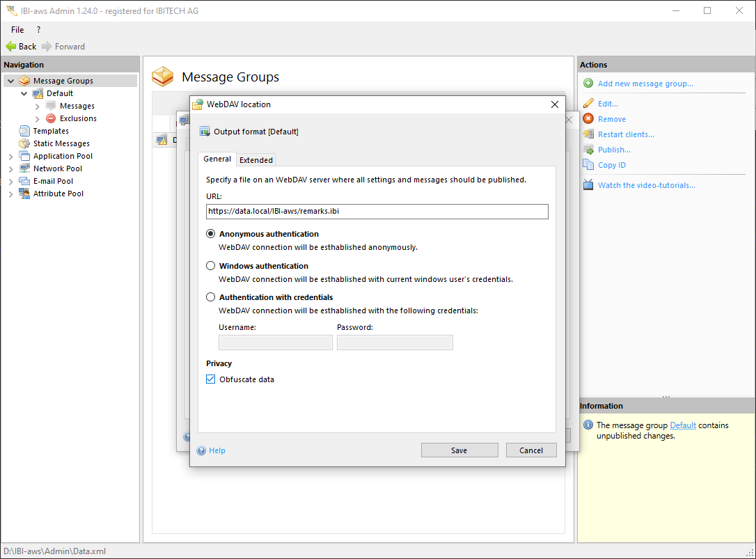
Task: Click the Templates icon in navigation
Action: click(x=24, y=131)
